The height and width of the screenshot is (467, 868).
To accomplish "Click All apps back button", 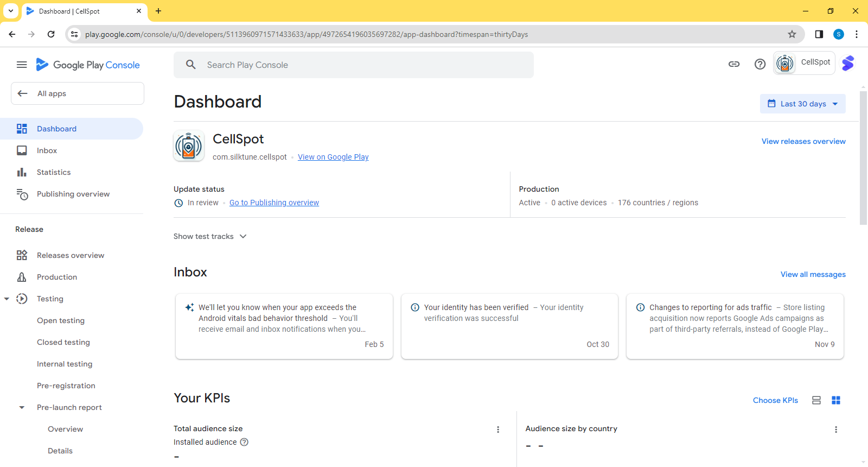I will pos(78,93).
